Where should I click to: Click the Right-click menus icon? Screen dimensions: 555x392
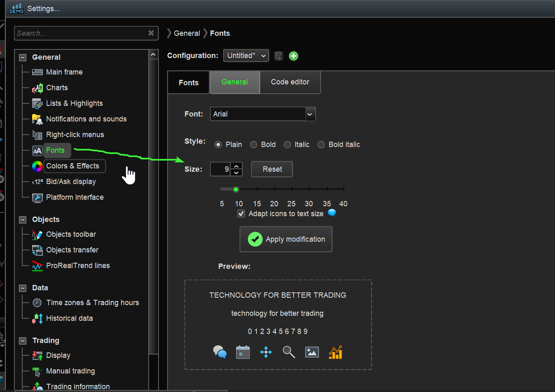pyautogui.click(x=37, y=135)
